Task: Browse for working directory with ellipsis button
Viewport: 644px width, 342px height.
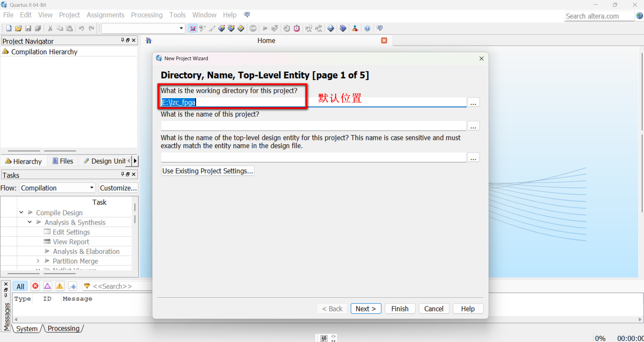Action: tap(473, 102)
